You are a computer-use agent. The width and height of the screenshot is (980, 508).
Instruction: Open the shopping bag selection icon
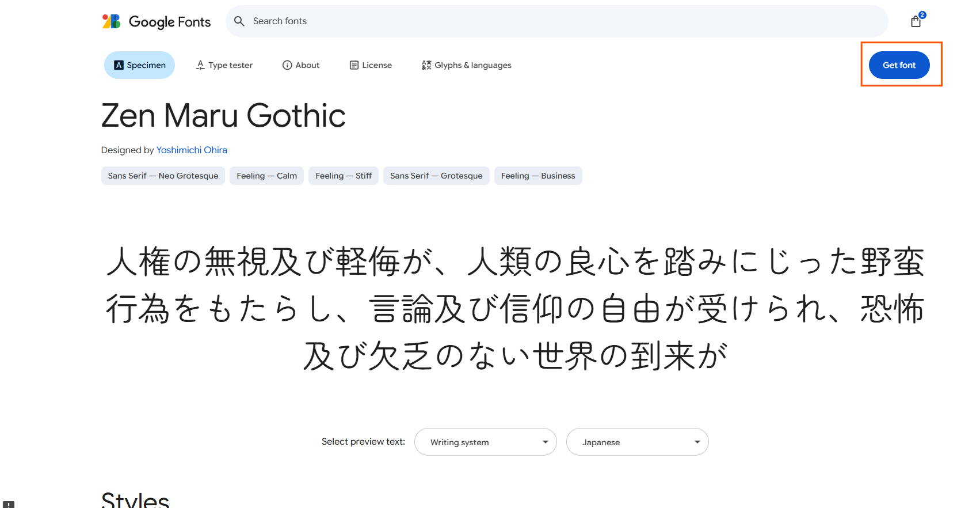coord(916,22)
